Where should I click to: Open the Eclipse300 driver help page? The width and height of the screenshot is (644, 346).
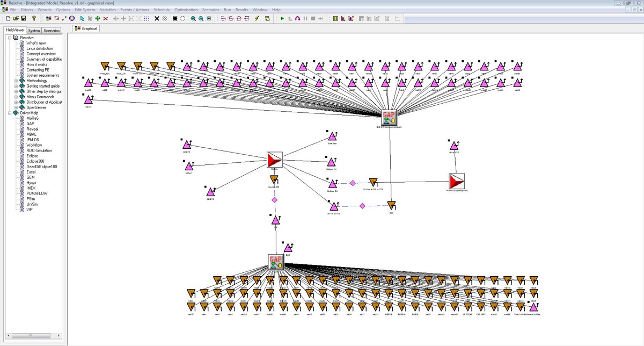(35, 161)
